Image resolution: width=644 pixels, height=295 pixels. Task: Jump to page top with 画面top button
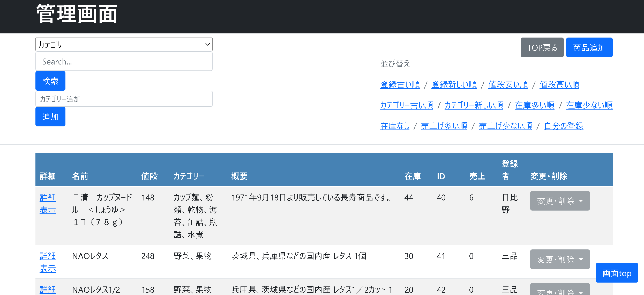coord(617,273)
